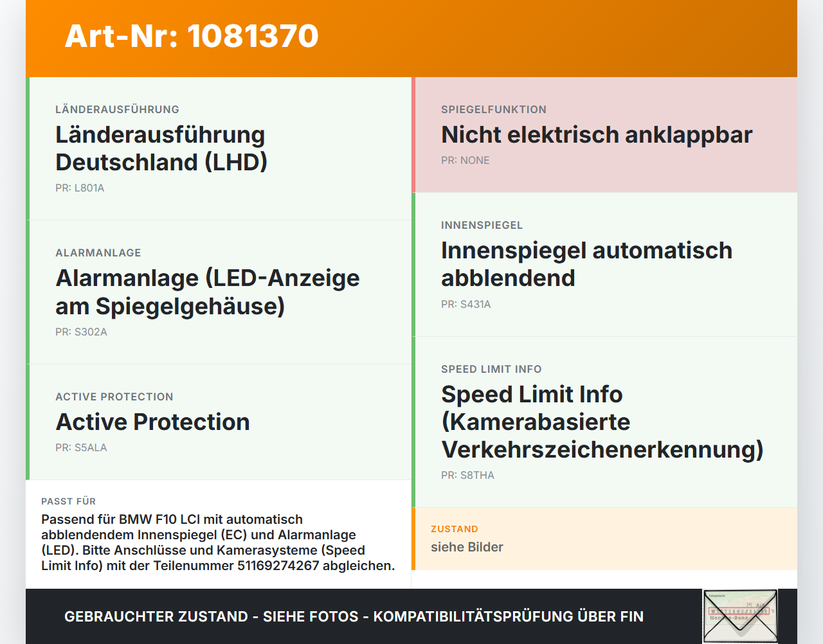This screenshot has height=644, width=823.
Task: Click the Art-Nr: 1081370 heading
Action: pos(192,36)
